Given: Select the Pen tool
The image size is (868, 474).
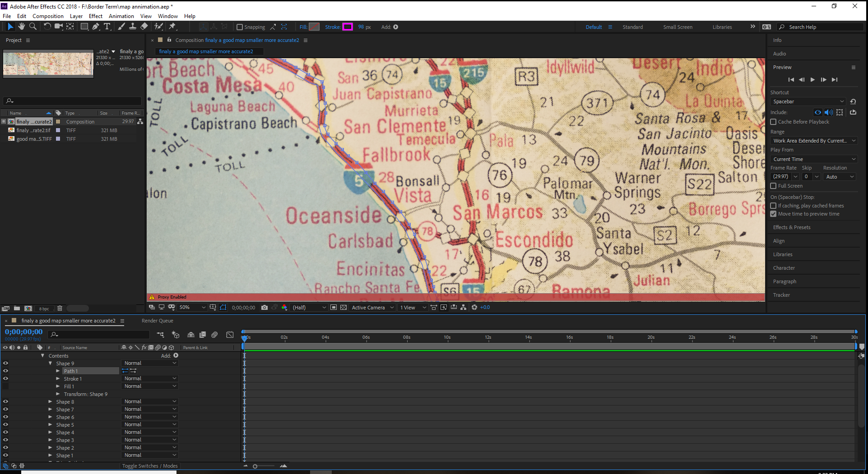Looking at the screenshot, I should pyautogui.click(x=96, y=27).
